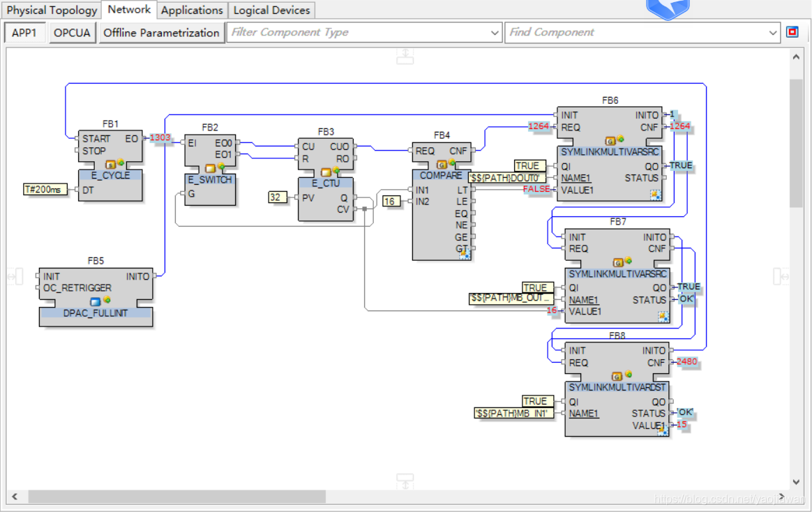812x512 pixels.
Task: Toggle the OPCUA view button
Action: (x=73, y=33)
